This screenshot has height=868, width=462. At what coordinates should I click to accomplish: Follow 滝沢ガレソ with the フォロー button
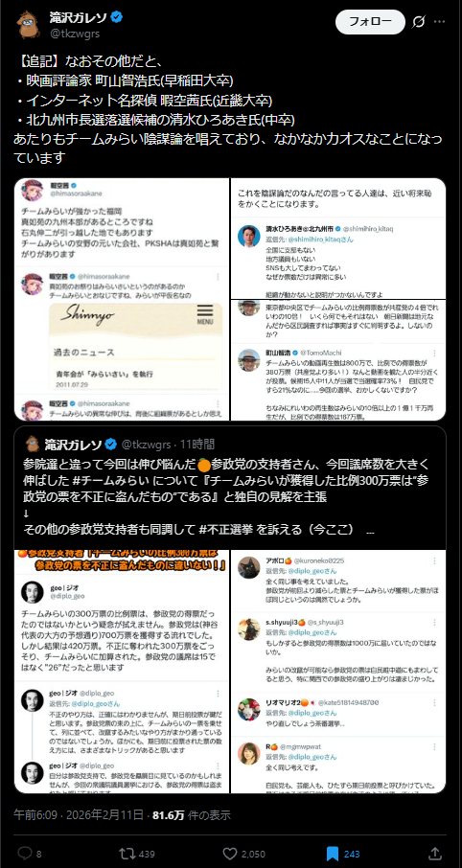click(x=371, y=22)
